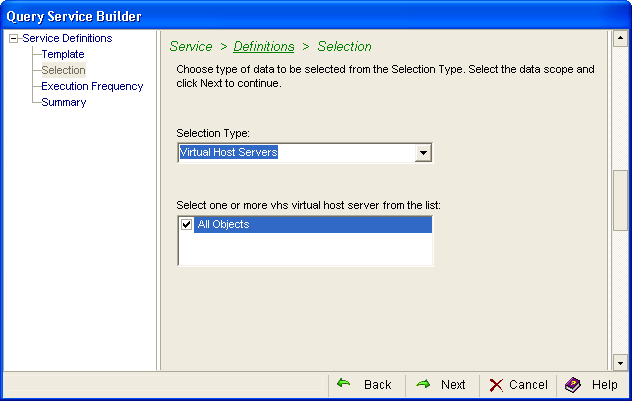Uncheck the All Objects checkbox
This screenshot has width=632, height=401.
[x=186, y=224]
